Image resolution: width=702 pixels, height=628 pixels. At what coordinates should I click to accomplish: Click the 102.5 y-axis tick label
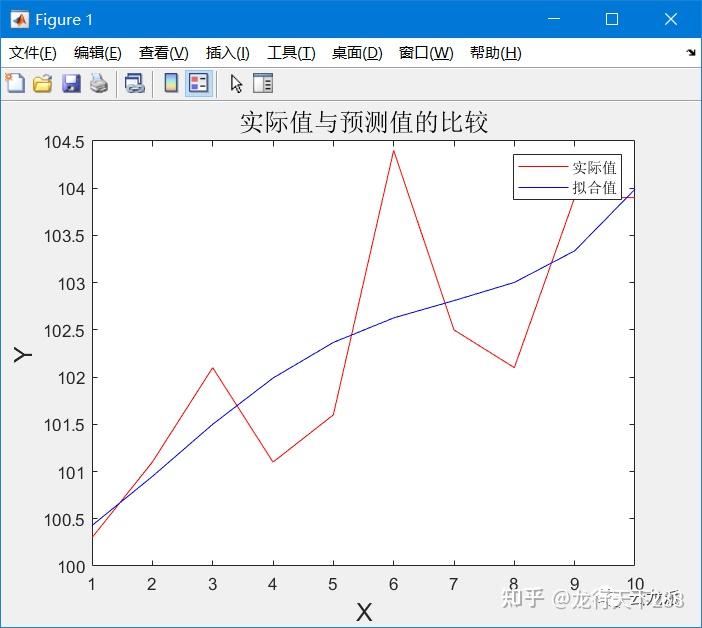64,331
